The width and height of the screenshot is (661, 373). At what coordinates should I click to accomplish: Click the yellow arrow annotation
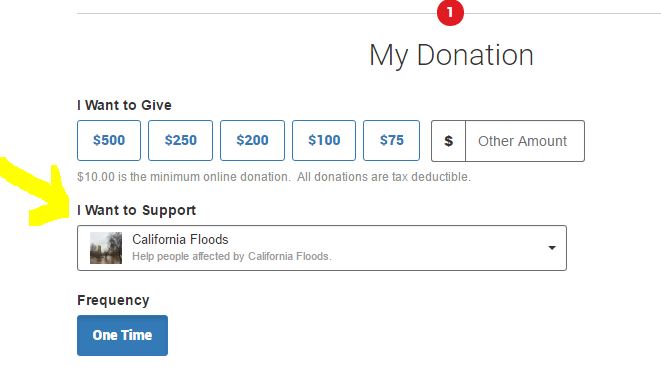click(x=34, y=190)
